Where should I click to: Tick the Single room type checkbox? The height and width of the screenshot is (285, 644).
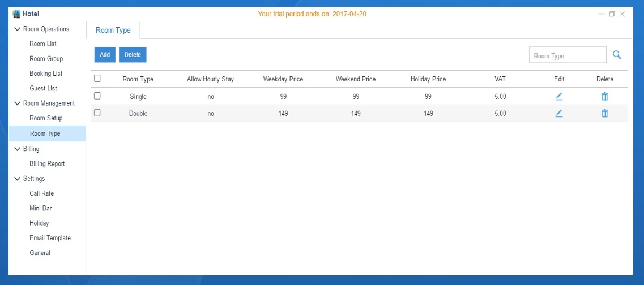pyautogui.click(x=97, y=96)
